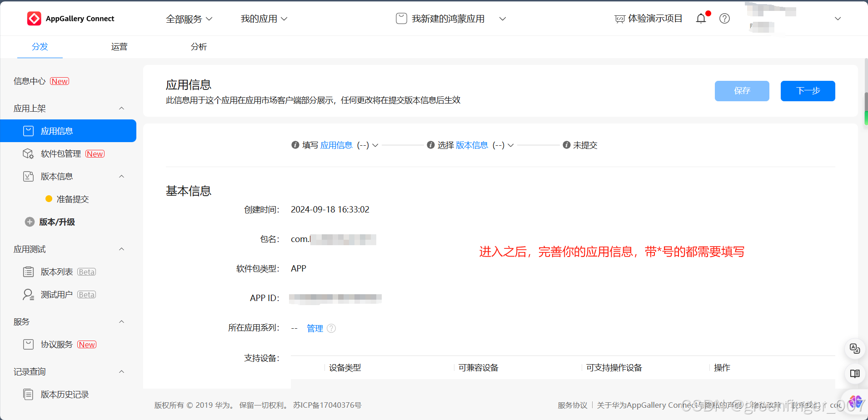Select 应用信息 in the sidebar
The width and height of the screenshot is (868, 420).
tap(68, 131)
